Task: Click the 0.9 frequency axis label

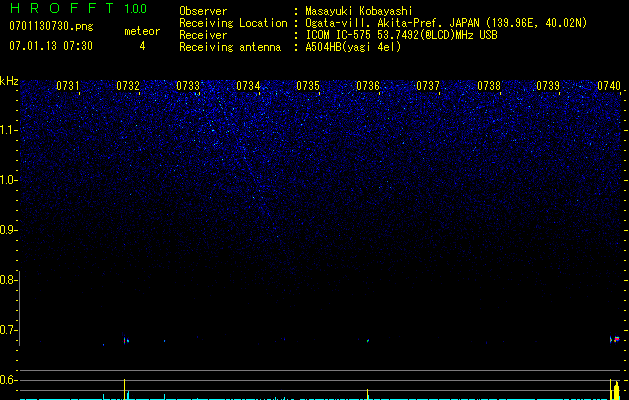Action: pos(8,230)
